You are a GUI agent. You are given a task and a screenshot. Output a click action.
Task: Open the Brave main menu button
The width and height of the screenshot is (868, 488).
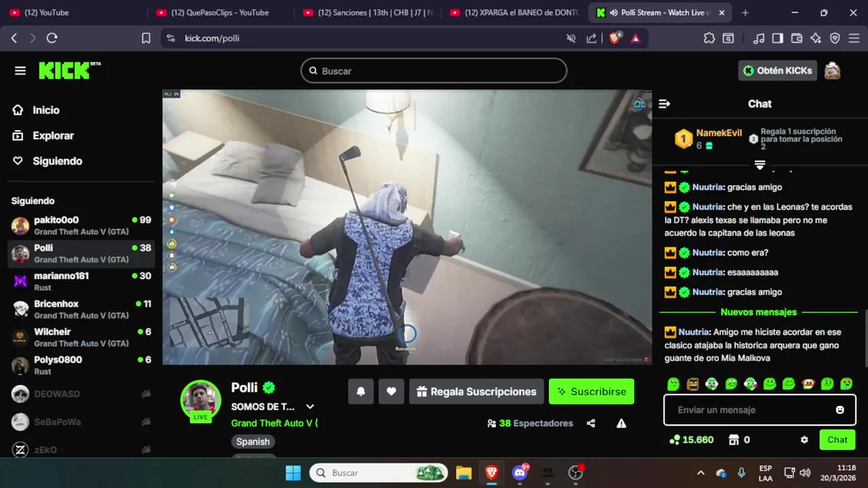coord(854,39)
